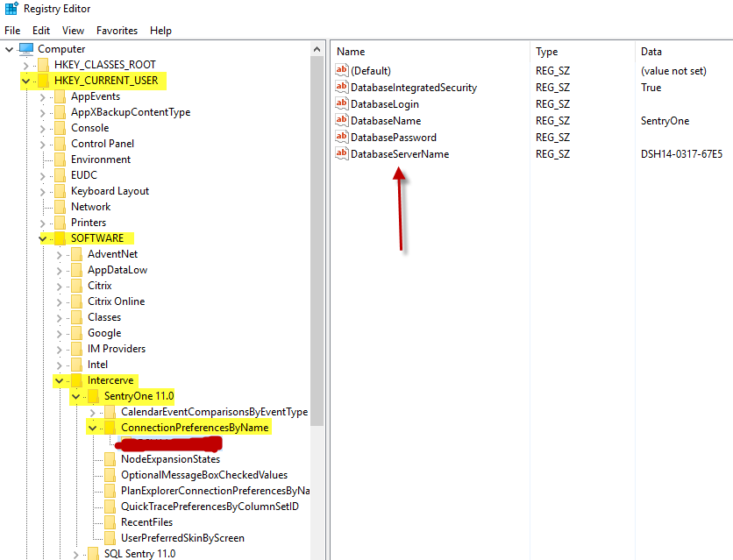Screen dimensions: 733x560
Task: Click the ab icon next to DatabasePassword
Action: 342,137
